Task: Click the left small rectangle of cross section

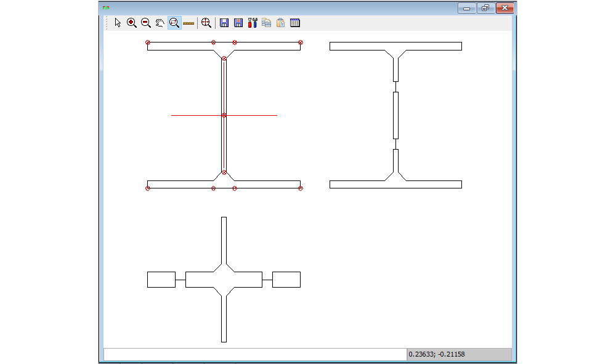Action: pyautogui.click(x=161, y=280)
